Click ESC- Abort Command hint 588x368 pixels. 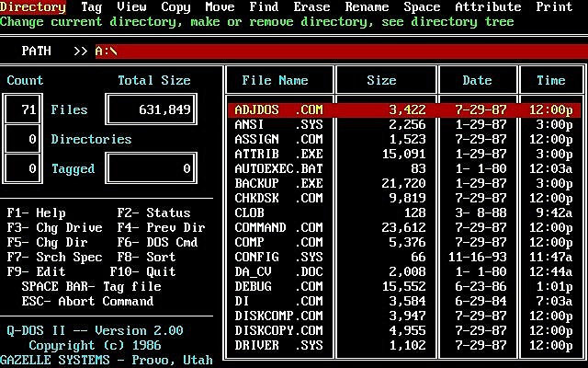tap(88, 301)
